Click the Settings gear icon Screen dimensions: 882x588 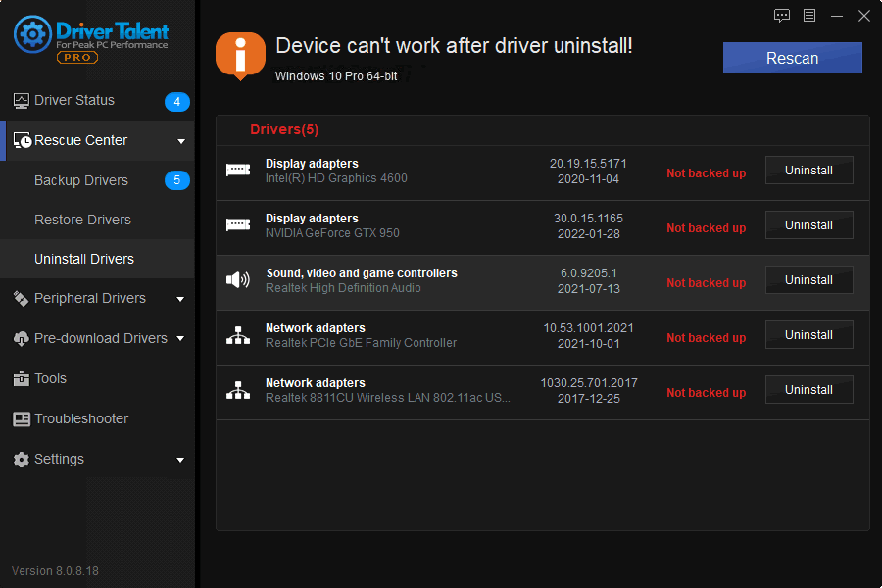click(x=21, y=460)
